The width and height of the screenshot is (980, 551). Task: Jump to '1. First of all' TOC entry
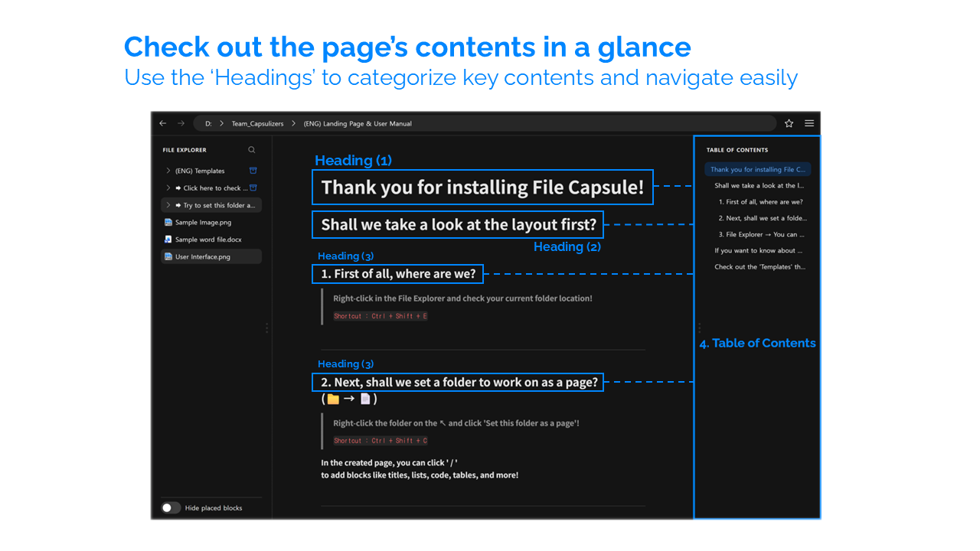click(762, 202)
